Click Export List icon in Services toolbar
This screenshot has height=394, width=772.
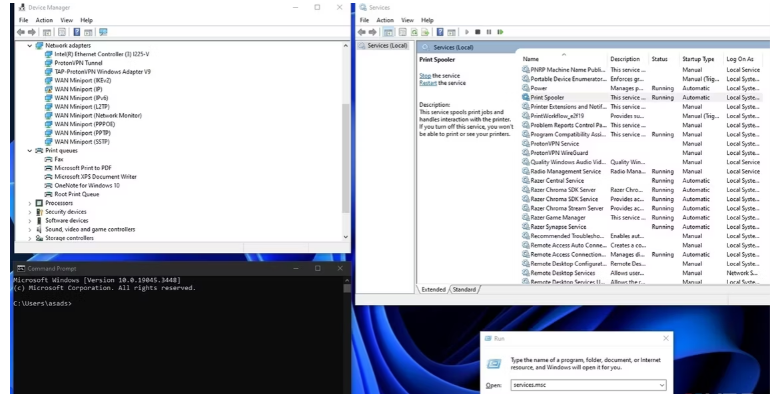pyautogui.click(x=425, y=32)
